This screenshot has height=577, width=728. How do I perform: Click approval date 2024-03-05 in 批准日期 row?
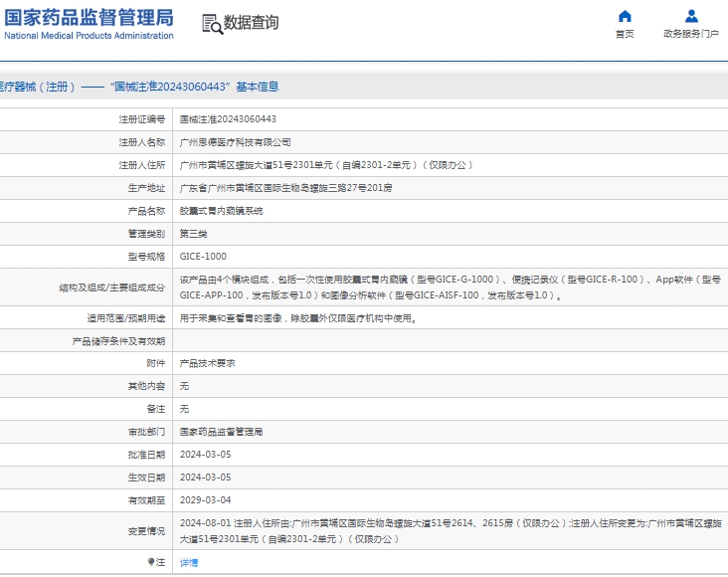tap(205, 455)
